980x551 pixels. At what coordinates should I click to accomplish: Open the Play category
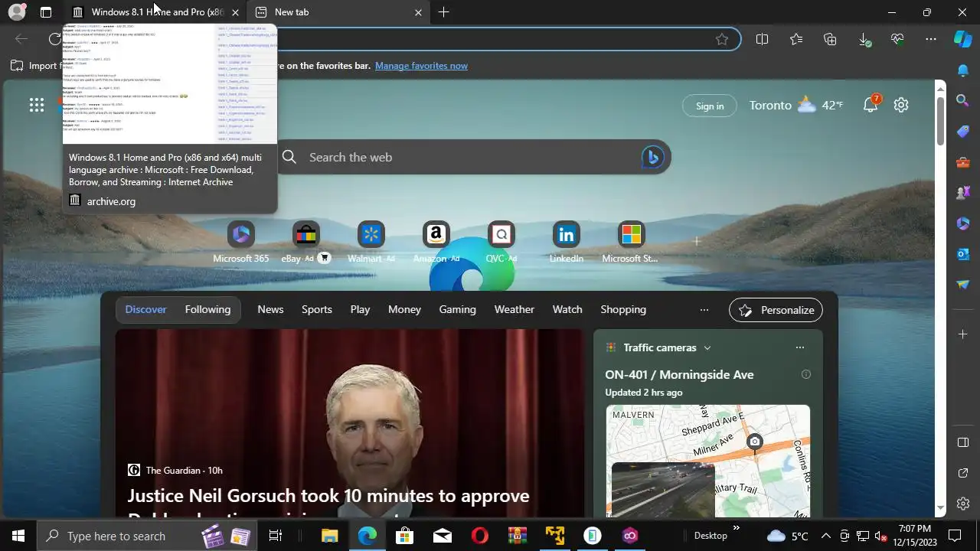[360, 310]
